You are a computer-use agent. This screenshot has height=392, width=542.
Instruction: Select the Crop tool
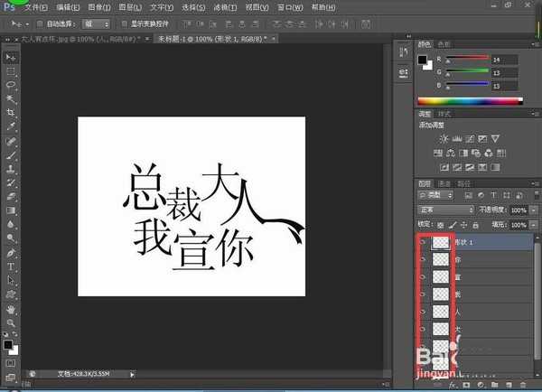point(11,113)
